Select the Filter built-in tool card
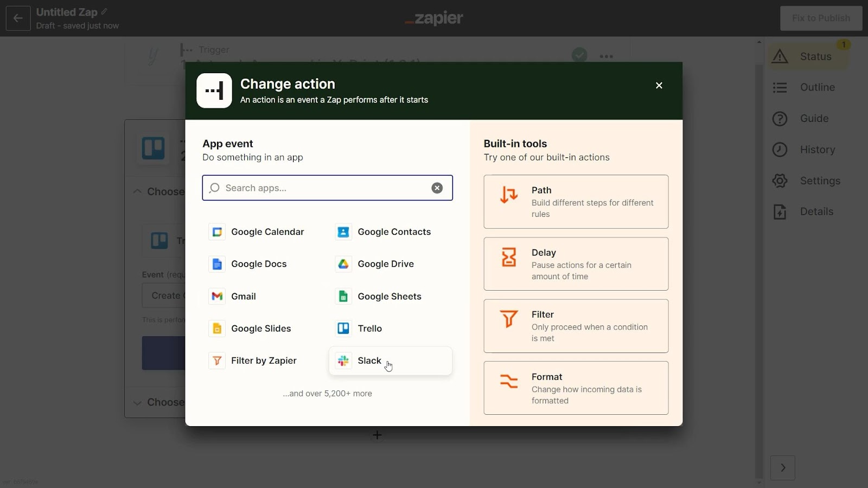868x488 pixels. [x=576, y=326]
